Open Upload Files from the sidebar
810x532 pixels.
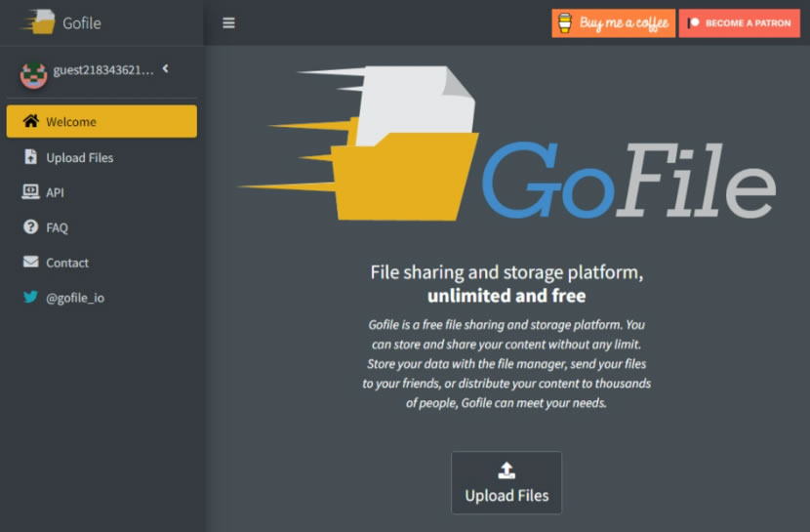pyautogui.click(x=80, y=158)
